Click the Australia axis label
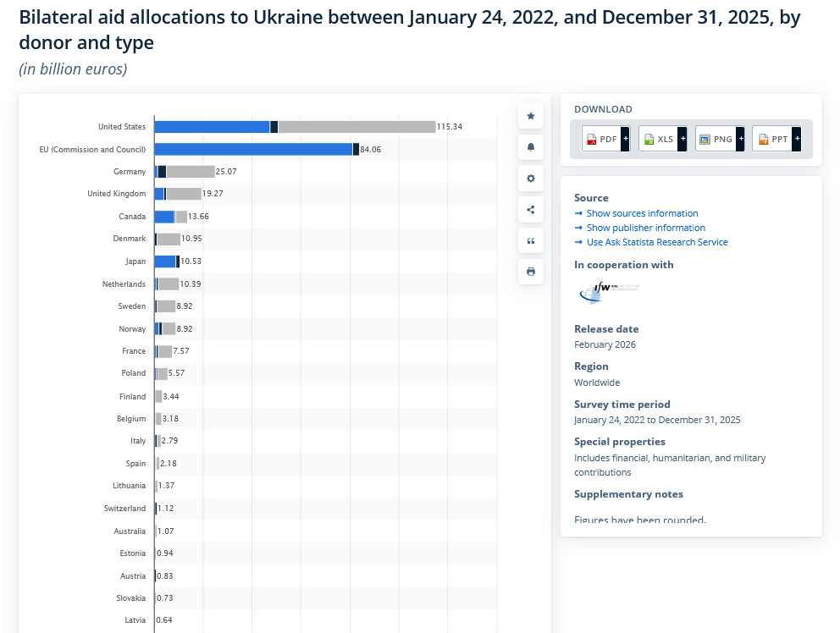This screenshot has height=633, width=840. pos(130,531)
